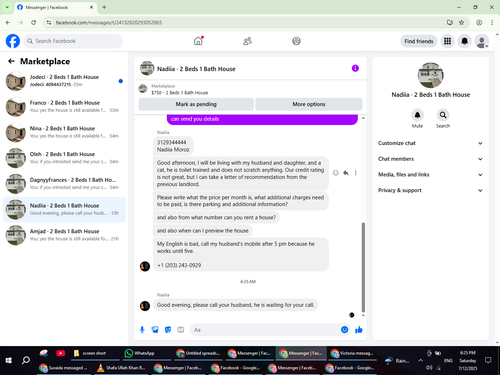Click Search Facebook input field
This screenshot has height=375, width=500.
[73, 41]
